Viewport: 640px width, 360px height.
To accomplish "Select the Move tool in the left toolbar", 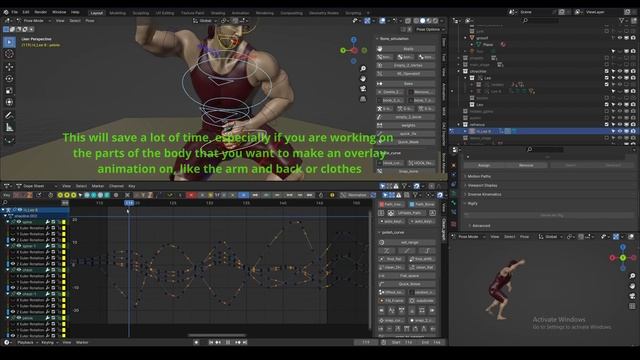I will click(9, 67).
